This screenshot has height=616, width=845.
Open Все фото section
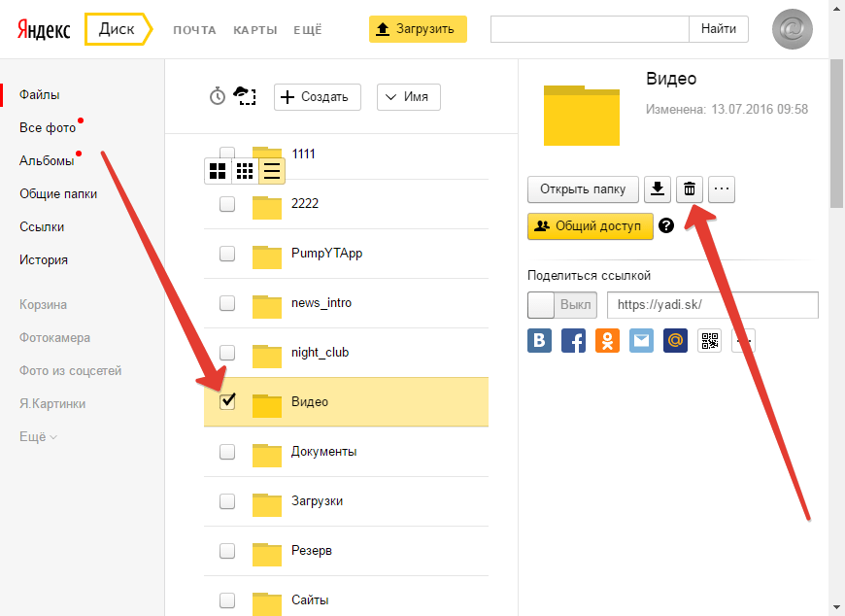pyautogui.click(x=48, y=127)
